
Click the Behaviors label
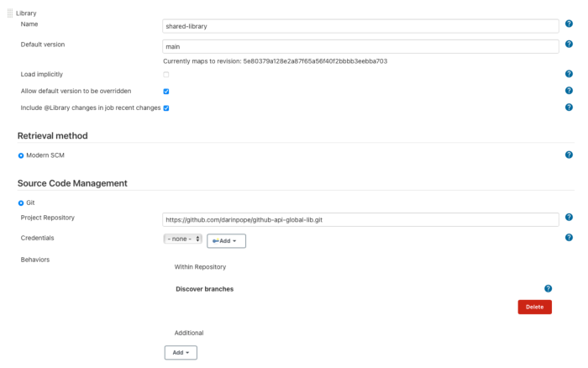35,260
